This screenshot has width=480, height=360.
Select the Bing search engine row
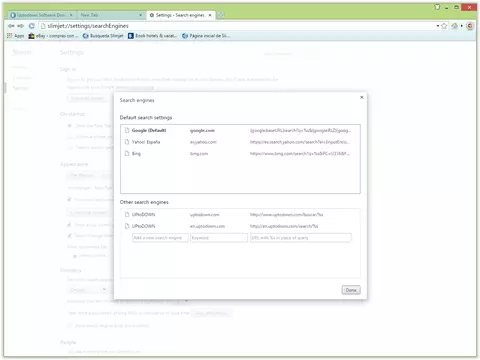(240, 154)
